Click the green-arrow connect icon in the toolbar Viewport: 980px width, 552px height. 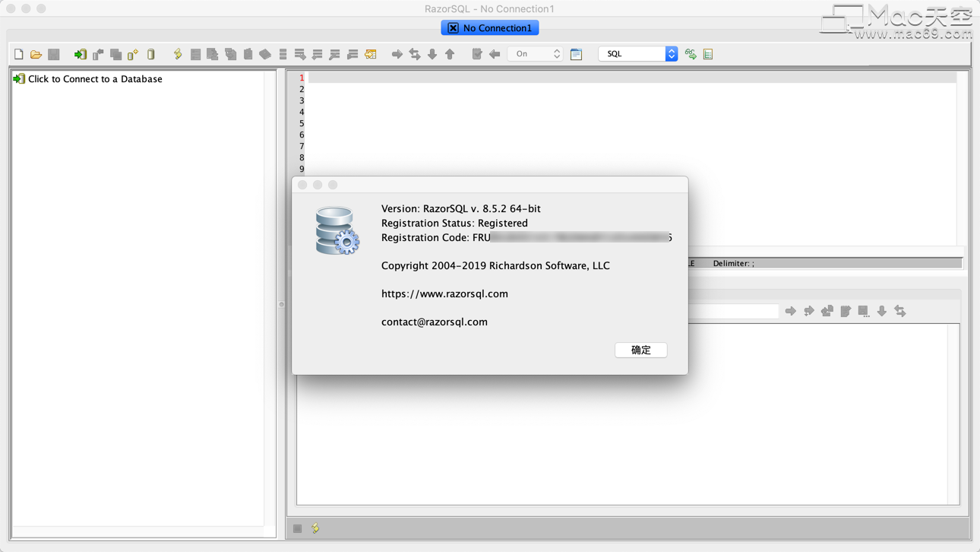click(80, 54)
